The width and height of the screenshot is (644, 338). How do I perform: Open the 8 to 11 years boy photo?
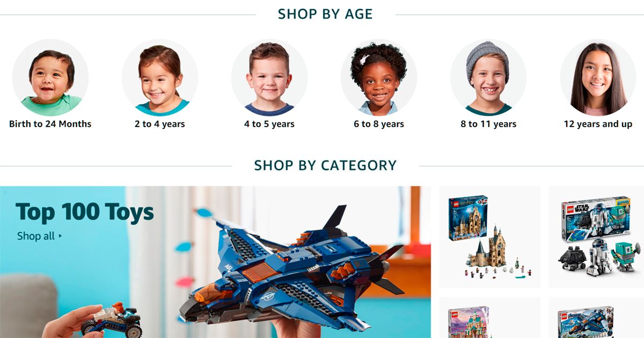click(488, 77)
